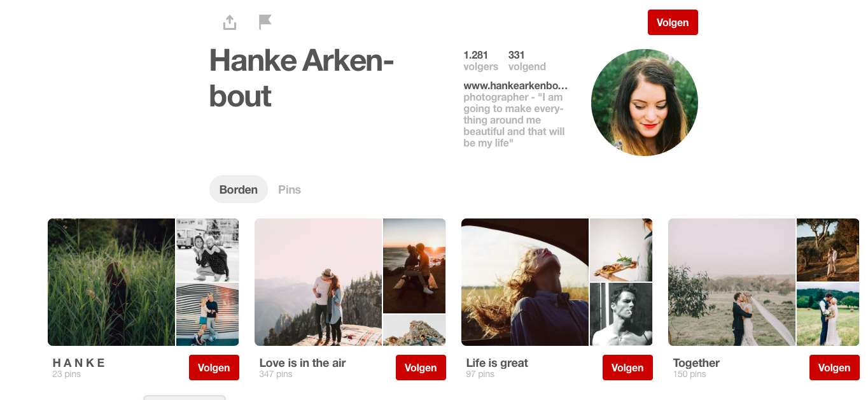The image size is (868, 400).
Task: Visit the www.hankearkenbo... website link
Action: click(x=515, y=85)
